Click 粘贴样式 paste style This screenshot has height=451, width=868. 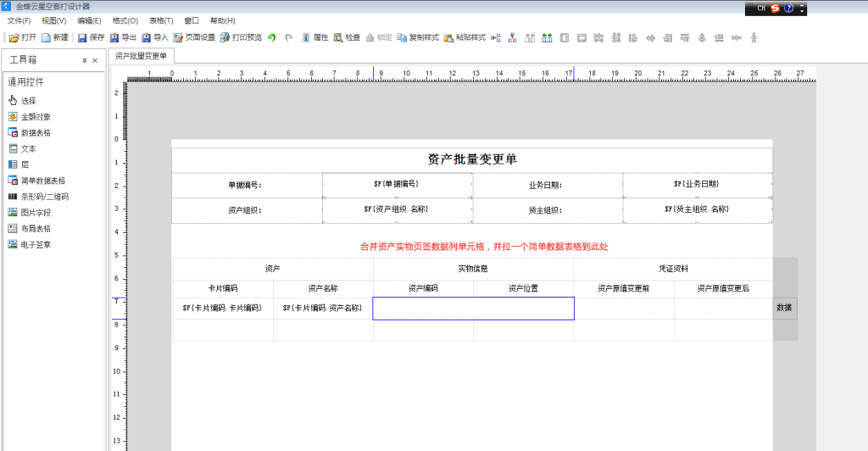coord(465,37)
